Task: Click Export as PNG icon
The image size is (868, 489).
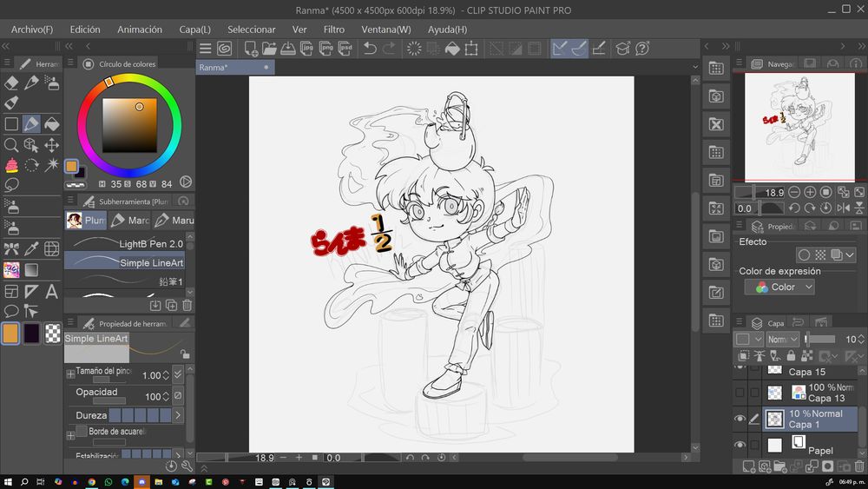Action: click(x=326, y=49)
